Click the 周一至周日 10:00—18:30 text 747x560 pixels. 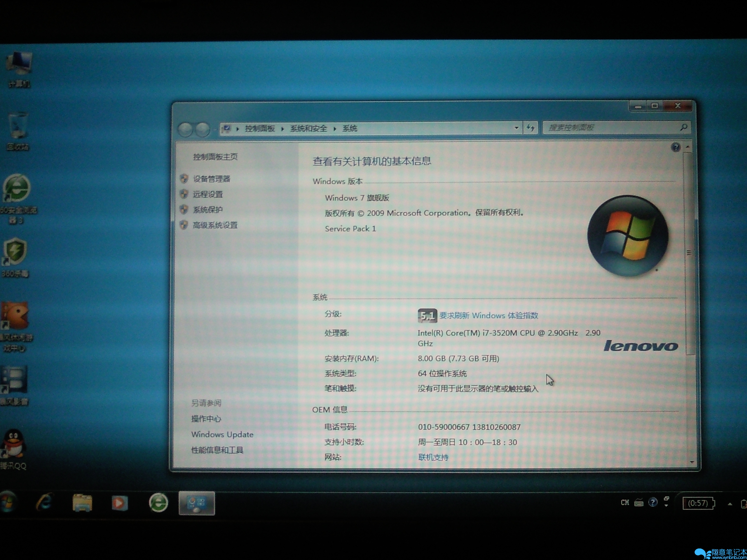tap(467, 442)
